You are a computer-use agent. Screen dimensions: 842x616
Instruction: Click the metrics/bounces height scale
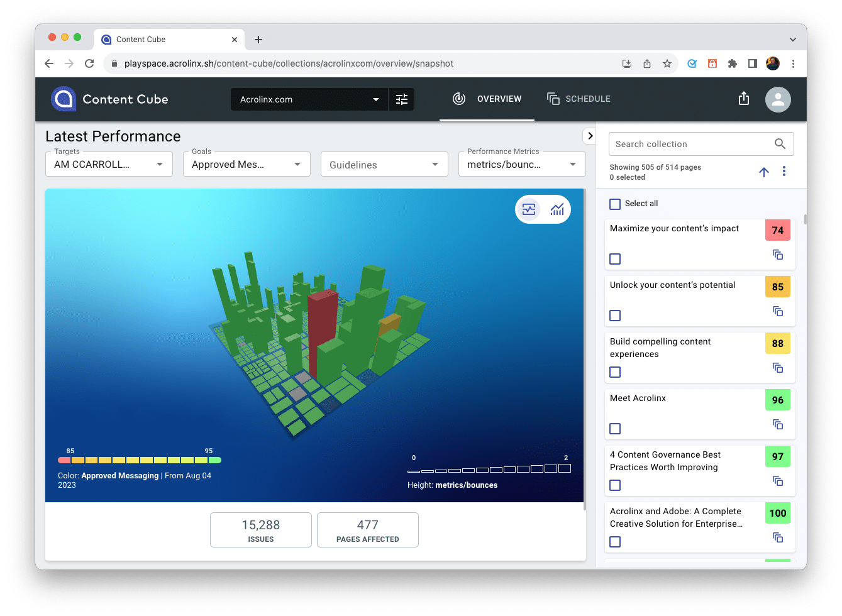[489, 469]
